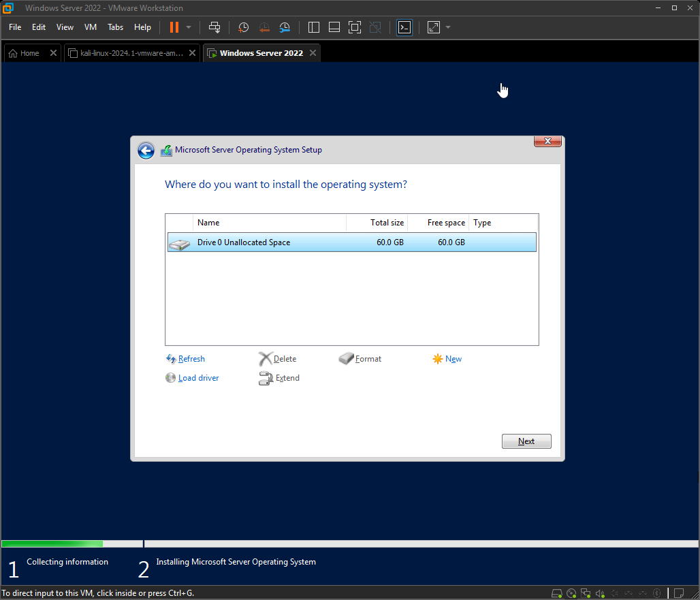Screen dimensions: 700x600
Task: Open the VM menu
Action: (91, 27)
